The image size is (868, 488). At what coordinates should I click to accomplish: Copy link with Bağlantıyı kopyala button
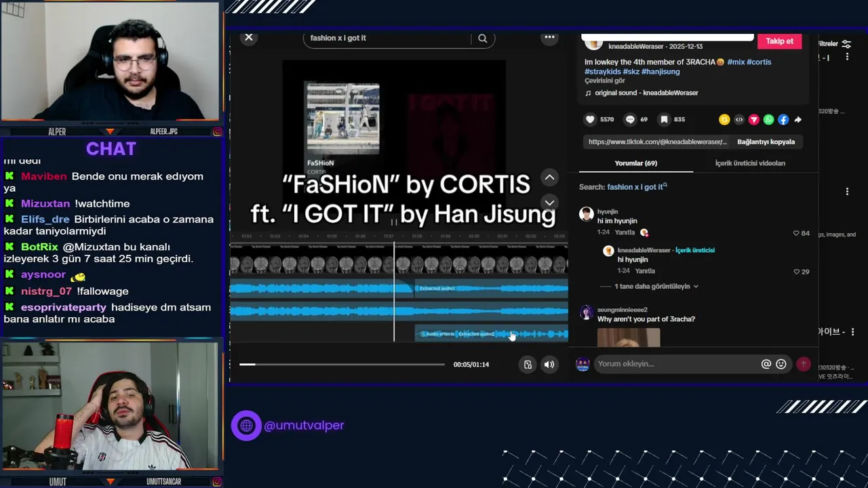[x=766, y=142]
